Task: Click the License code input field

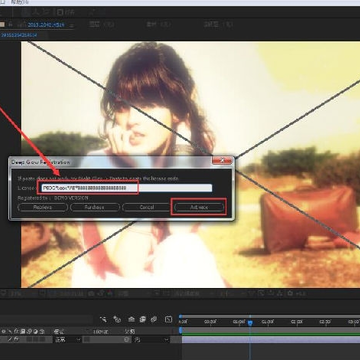Action: coord(126,188)
